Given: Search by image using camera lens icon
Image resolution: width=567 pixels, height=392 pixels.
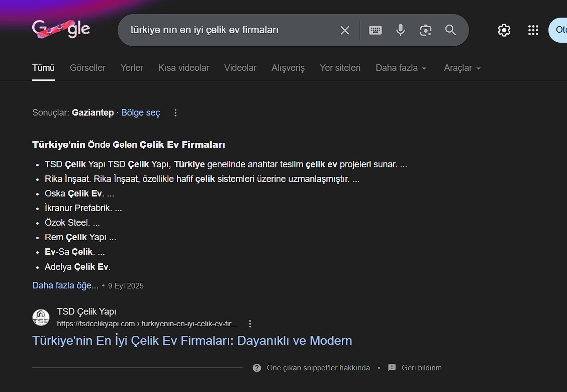Looking at the screenshot, I should click(425, 30).
